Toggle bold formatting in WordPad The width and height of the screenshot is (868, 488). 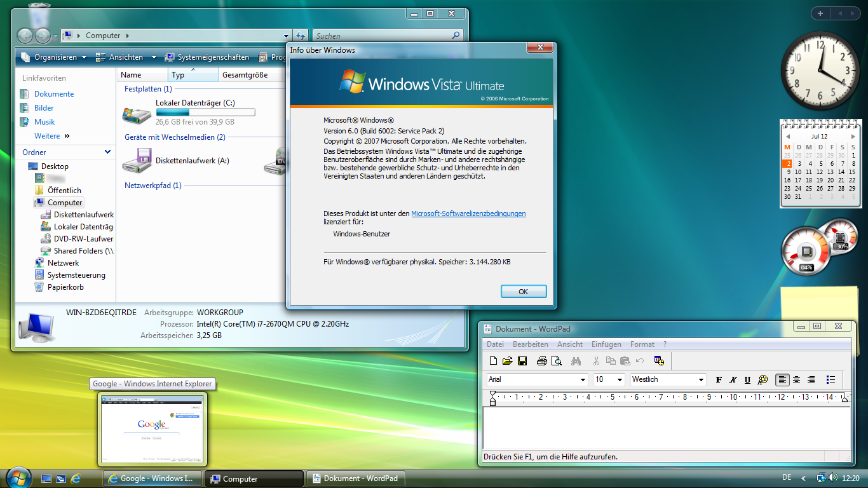point(719,379)
